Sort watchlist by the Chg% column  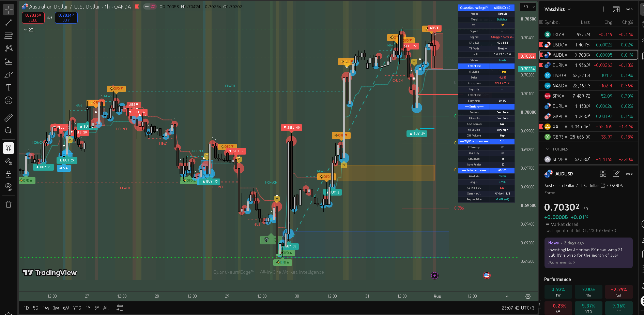click(x=627, y=22)
